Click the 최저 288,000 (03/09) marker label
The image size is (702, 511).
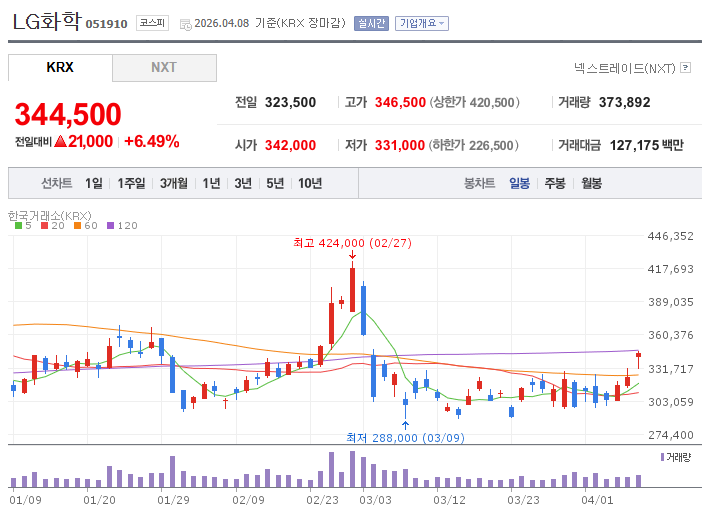coord(405,438)
